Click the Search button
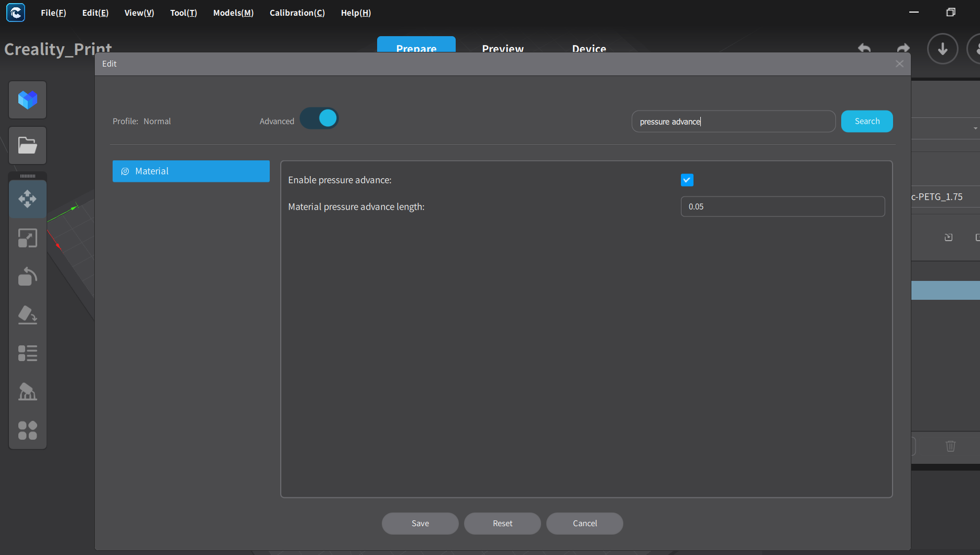Viewport: 980px width, 555px height. tap(867, 121)
